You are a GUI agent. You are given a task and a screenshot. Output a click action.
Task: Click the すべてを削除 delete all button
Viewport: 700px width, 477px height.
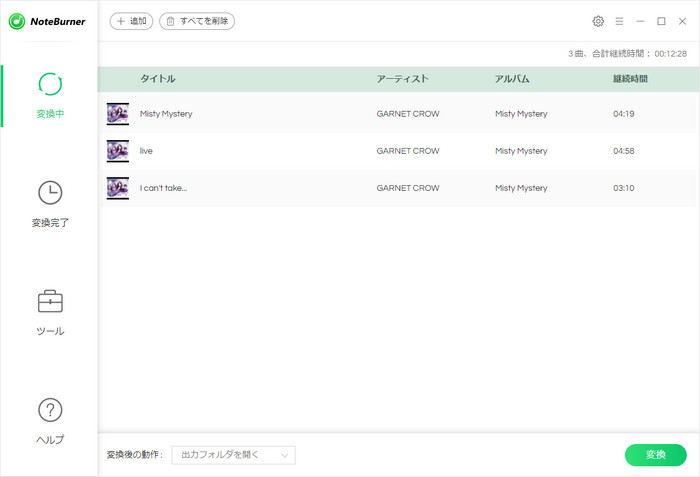click(x=197, y=21)
